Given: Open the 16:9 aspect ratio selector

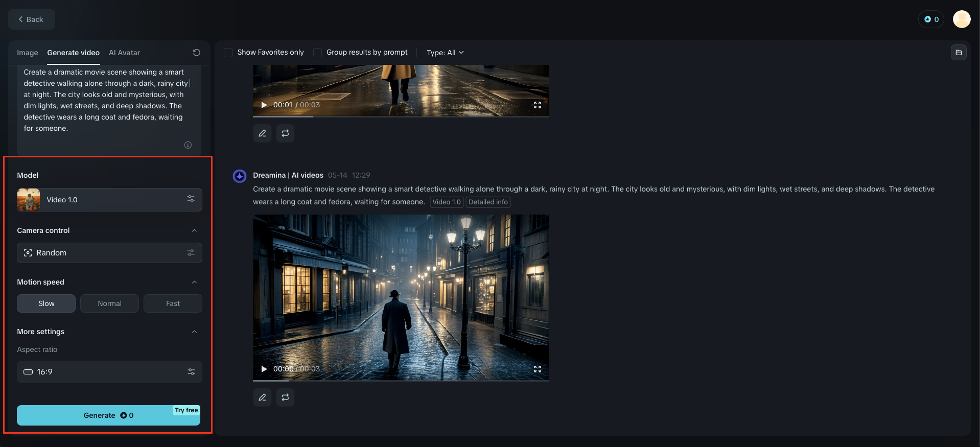Looking at the screenshot, I should point(109,372).
